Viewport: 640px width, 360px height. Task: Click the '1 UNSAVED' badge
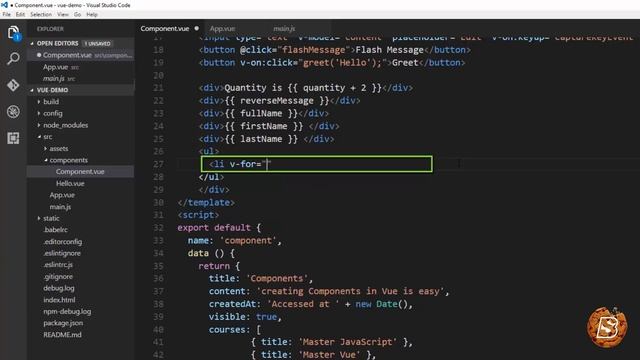(98, 43)
